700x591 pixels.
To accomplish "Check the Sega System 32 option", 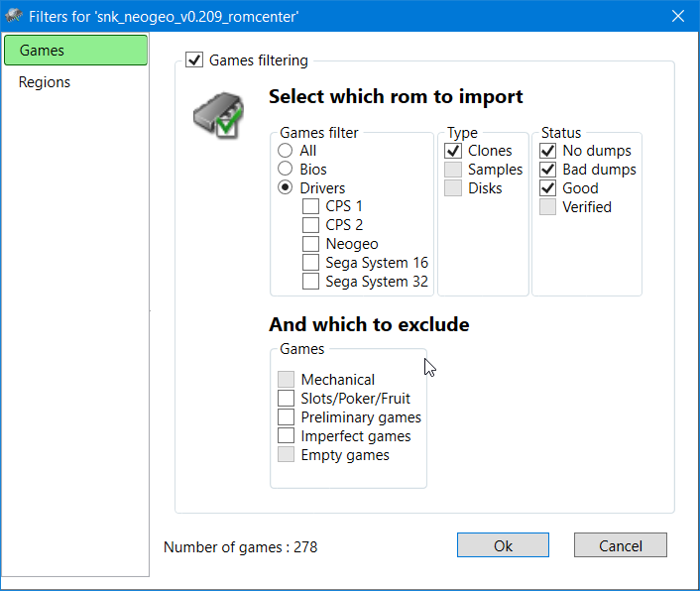I will [x=311, y=282].
